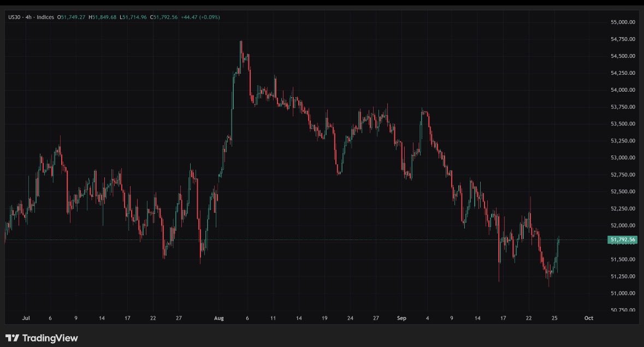The width and height of the screenshot is (644, 347).
Task: Click the low value L51,714.96
Action: point(133,17)
